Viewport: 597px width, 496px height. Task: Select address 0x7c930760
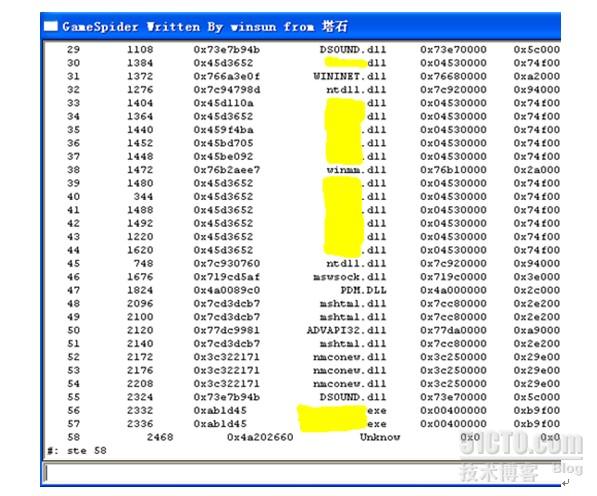[227, 263]
